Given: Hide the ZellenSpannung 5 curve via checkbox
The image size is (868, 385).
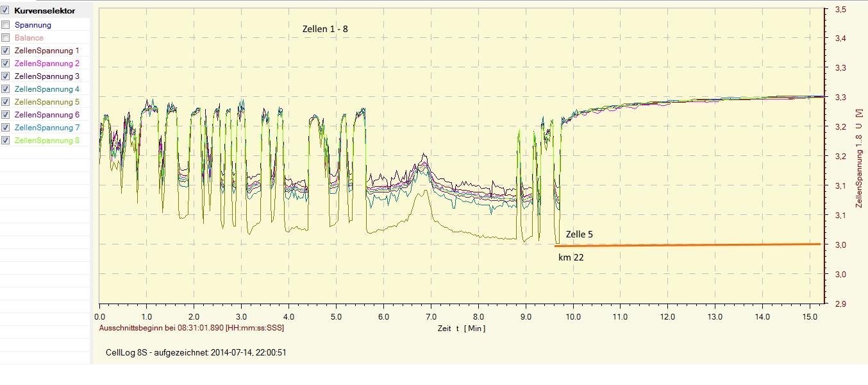Looking at the screenshot, I should click(x=6, y=102).
